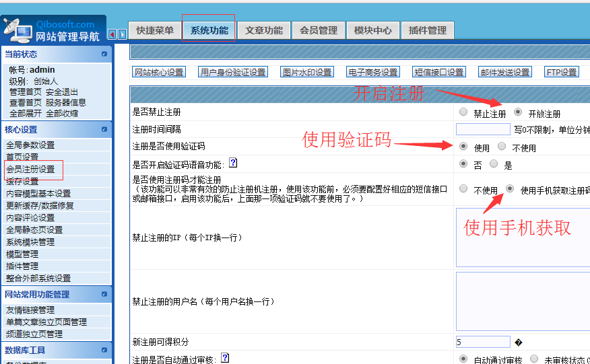
Task: Toggle the 数据库工具 panel icon
Action: point(104,350)
